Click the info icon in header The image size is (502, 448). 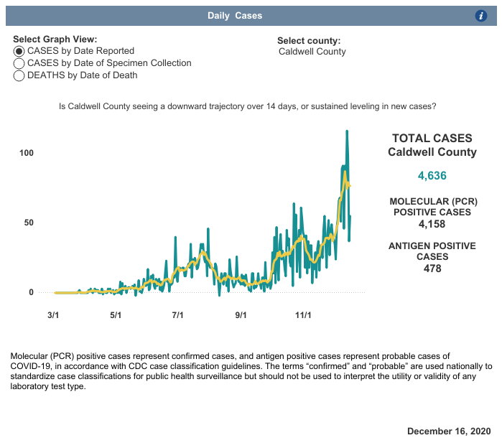tap(481, 16)
